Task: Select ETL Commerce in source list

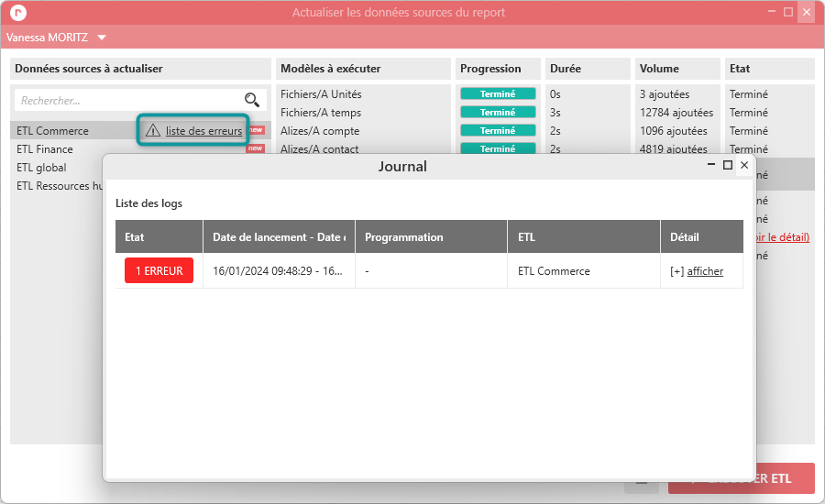Action: pos(52,131)
